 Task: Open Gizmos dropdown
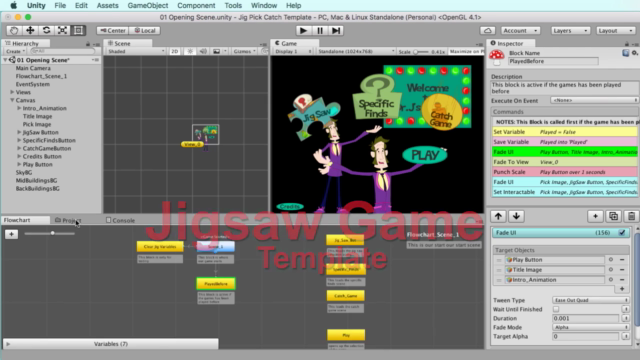(x=244, y=51)
